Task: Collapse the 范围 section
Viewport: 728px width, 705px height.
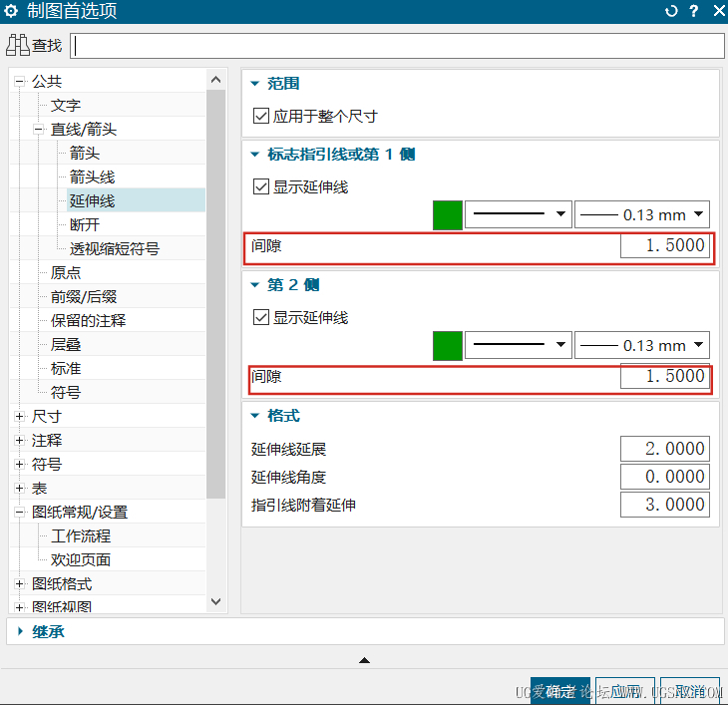Action: point(255,84)
